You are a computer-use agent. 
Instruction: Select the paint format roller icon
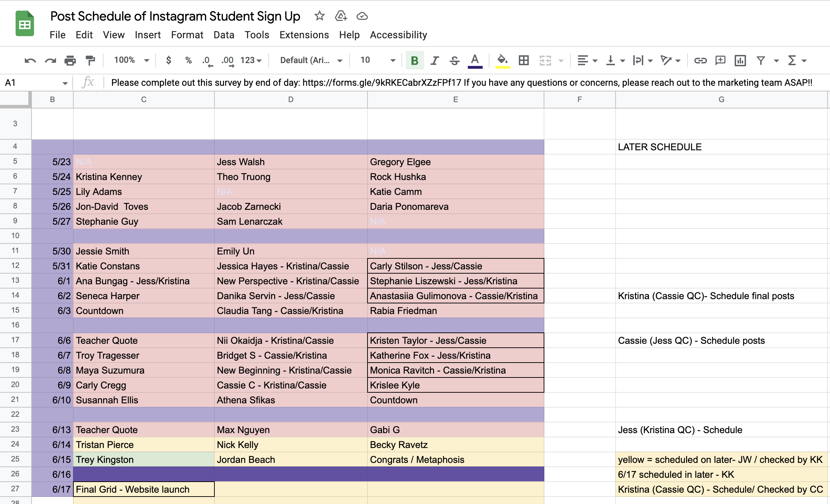click(x=90, y=61)
